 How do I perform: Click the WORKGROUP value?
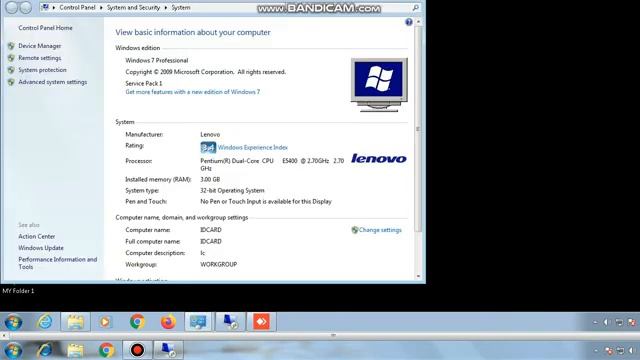tap(219, 264)
